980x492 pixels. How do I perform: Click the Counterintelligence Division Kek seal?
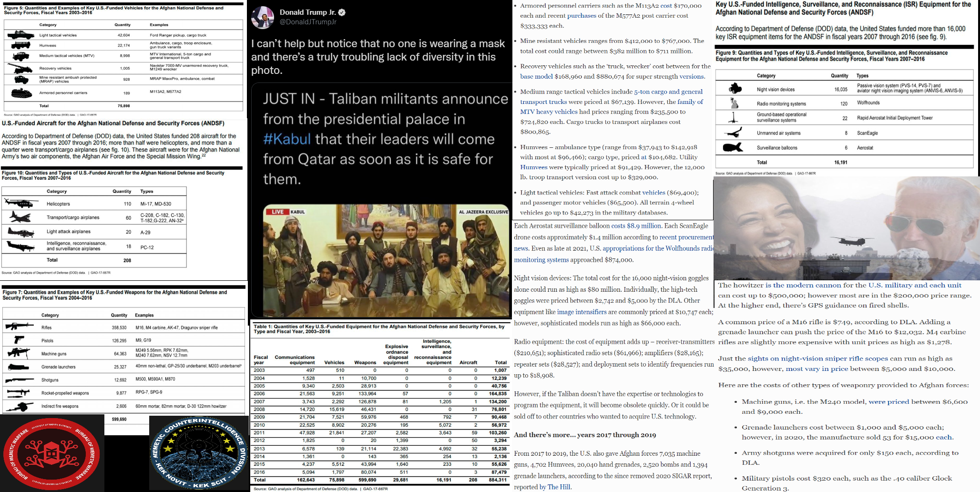click(x=199, y=453)
